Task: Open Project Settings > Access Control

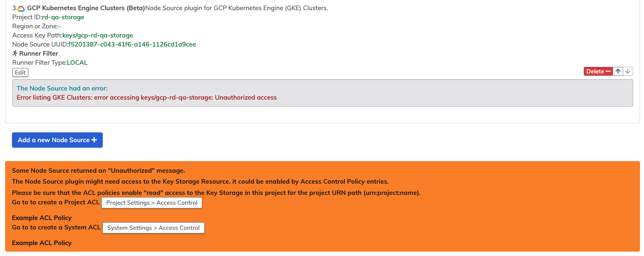Action: [152, 203]
